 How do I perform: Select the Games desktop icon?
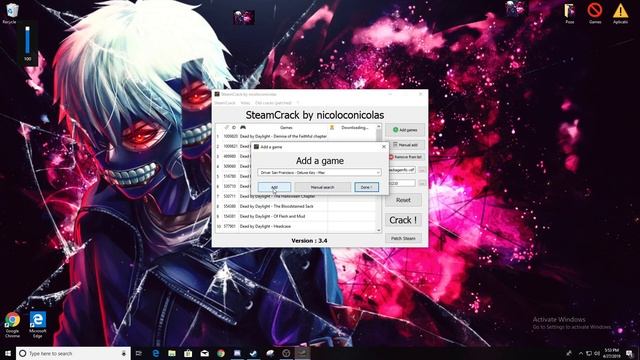(x=595, y=13)
